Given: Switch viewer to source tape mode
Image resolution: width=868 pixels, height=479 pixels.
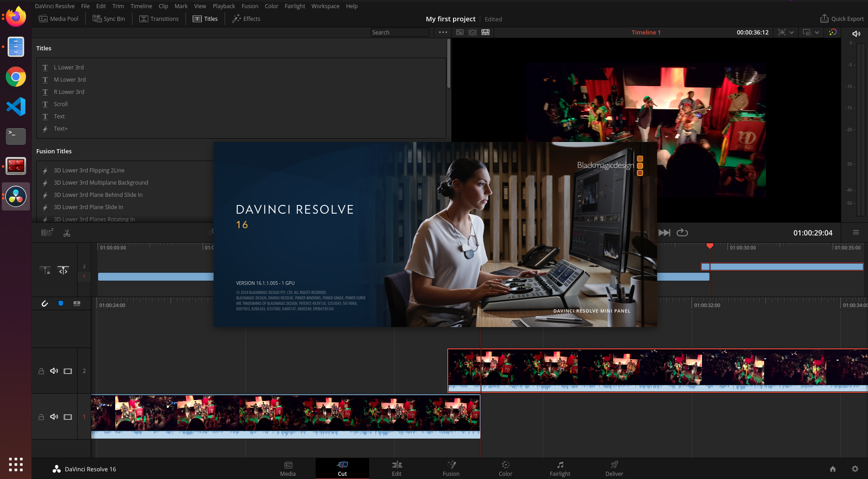Looking at the screenshot, I should pos(473,32).
